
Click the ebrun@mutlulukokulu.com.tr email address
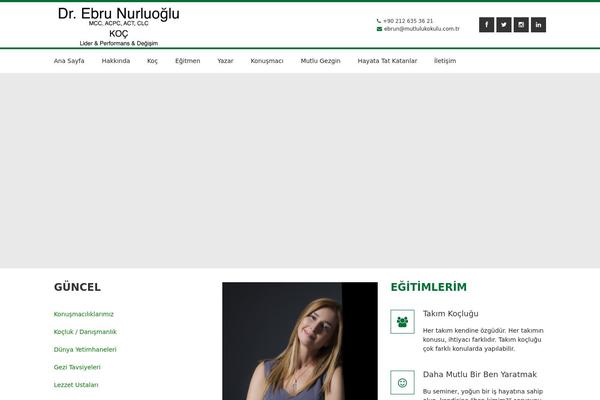coord(422,29)
